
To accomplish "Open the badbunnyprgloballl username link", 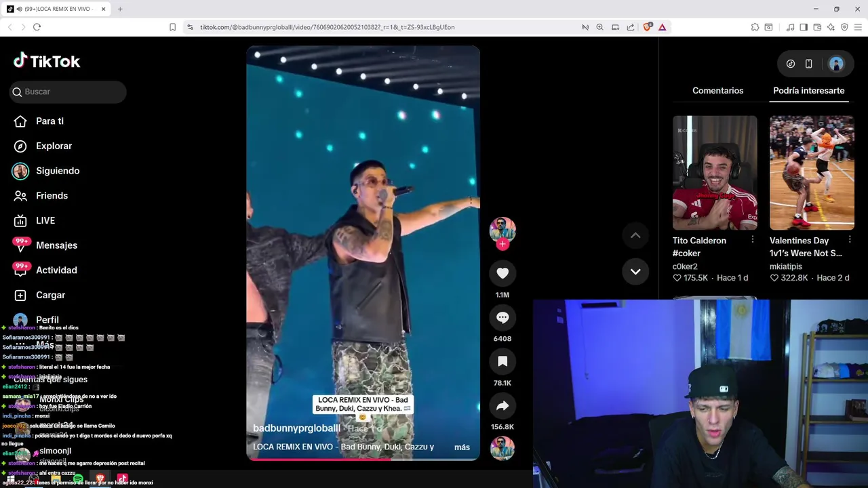I will click(x=296, y=428).
